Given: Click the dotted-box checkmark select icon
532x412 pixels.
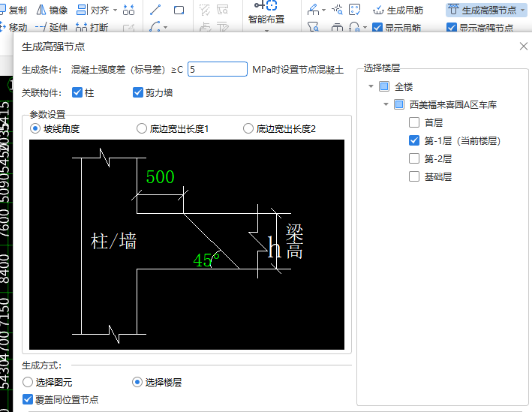Looking at the screenshot, I should (354, 10).
